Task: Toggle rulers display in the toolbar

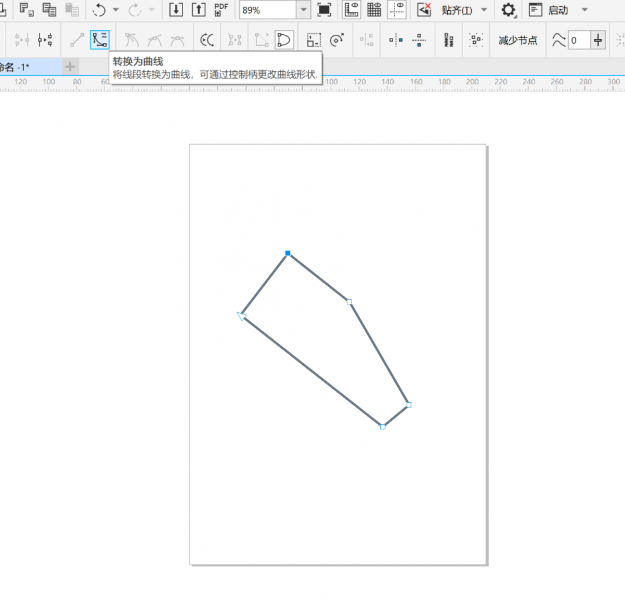Action: (x=351, y=10)
